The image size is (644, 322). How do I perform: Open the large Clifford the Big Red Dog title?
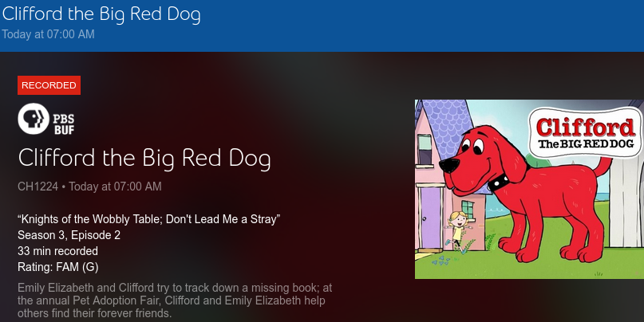point(144,158)
